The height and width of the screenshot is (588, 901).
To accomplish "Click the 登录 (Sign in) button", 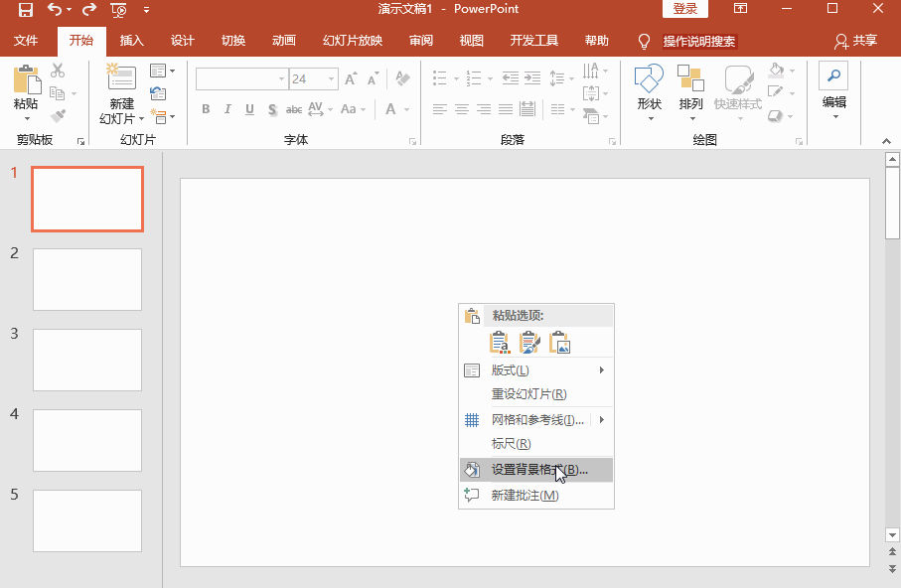I will pyautogui.click(x=684, y=9).
